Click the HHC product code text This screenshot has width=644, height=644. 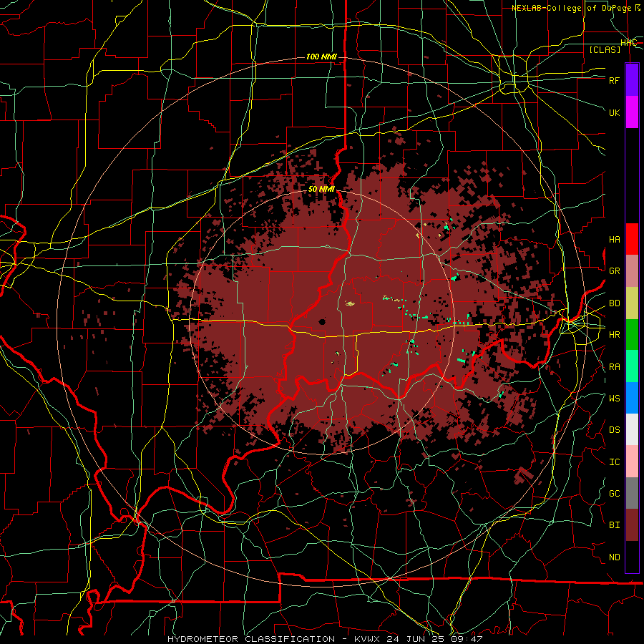tap(628, 43)
